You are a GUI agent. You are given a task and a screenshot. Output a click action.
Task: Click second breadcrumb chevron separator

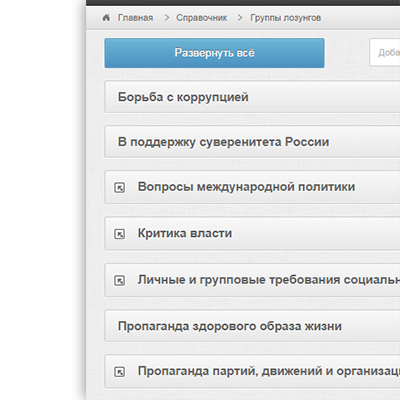pos(240,18)
